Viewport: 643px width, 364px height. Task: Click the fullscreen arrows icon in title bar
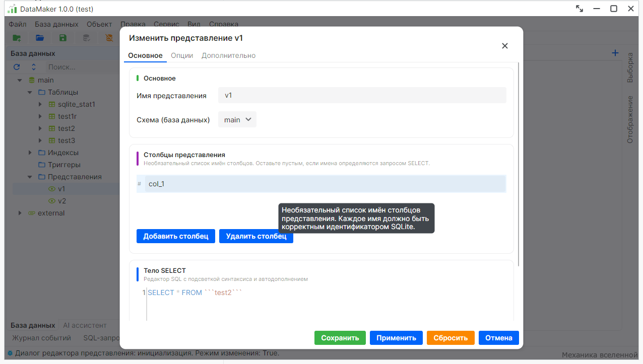[580, 9]
